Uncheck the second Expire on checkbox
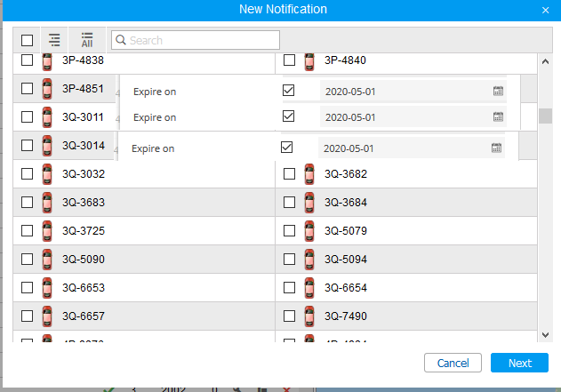Image resolution: width=561 pixels, height=392 pixels. 288,116
